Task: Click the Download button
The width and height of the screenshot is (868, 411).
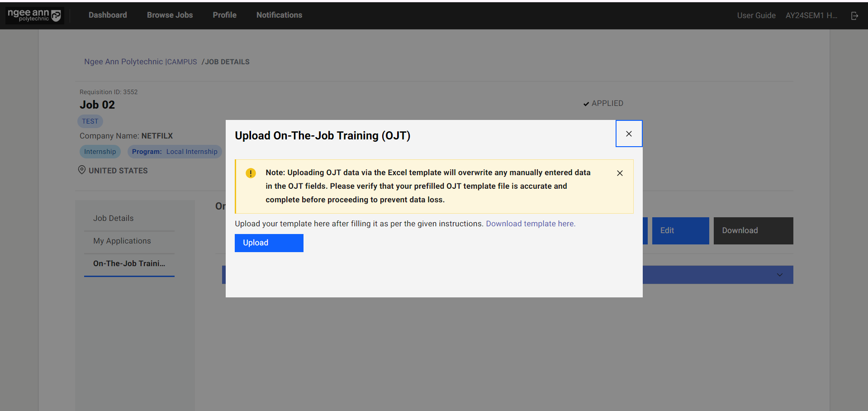Action: [x=753, y=230]
